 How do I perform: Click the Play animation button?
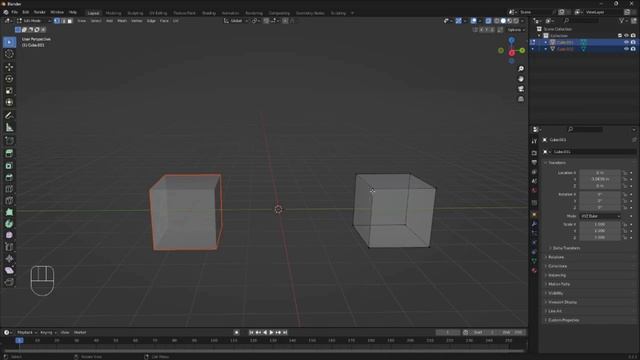[271, 333]
